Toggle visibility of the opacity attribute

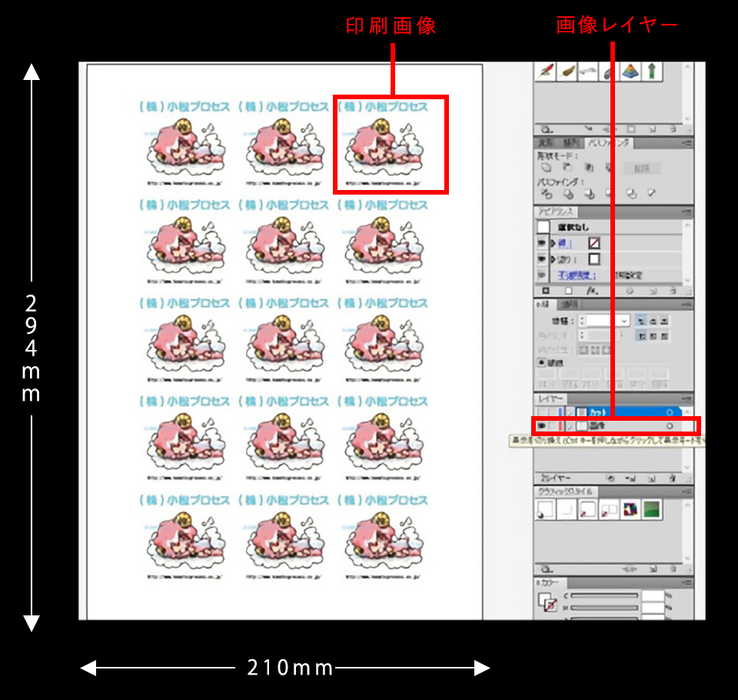coord(542,275)
